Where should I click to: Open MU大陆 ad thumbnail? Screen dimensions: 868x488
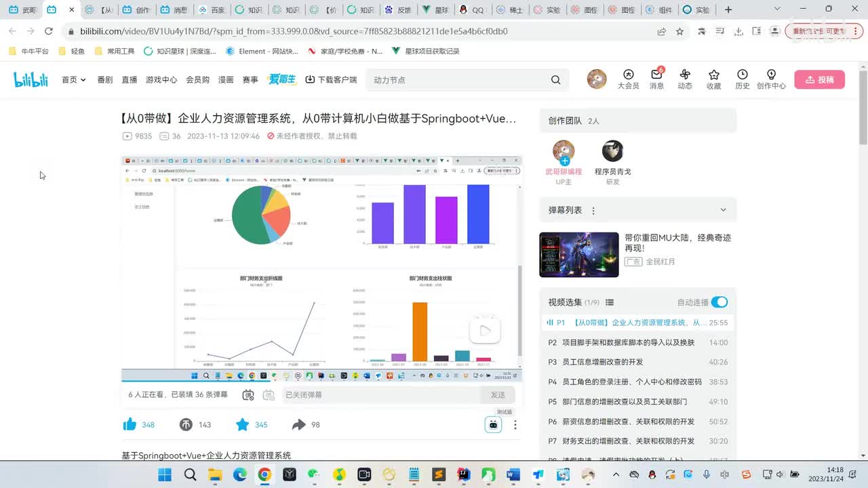[x=579, y=255]
